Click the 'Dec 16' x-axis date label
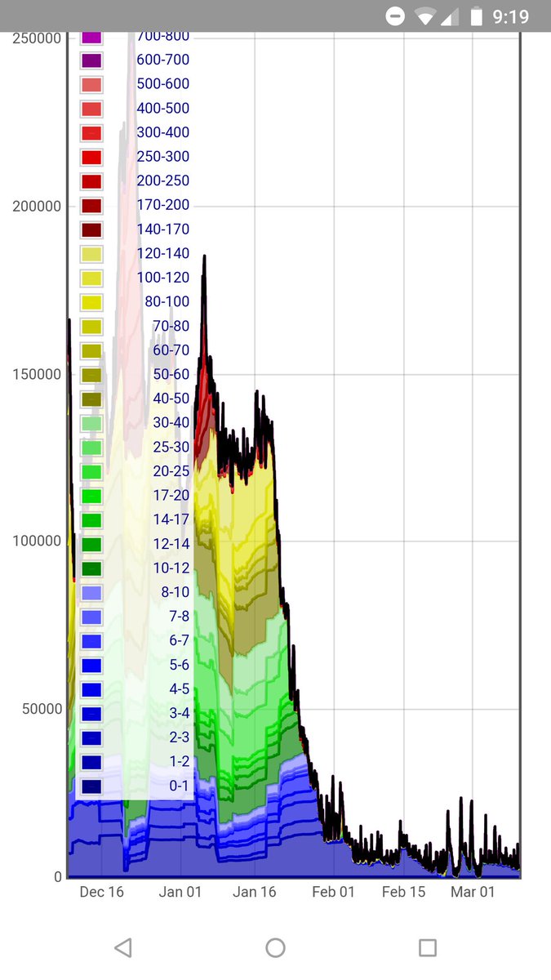The image size is (551, 980). [x=102, y=892]
